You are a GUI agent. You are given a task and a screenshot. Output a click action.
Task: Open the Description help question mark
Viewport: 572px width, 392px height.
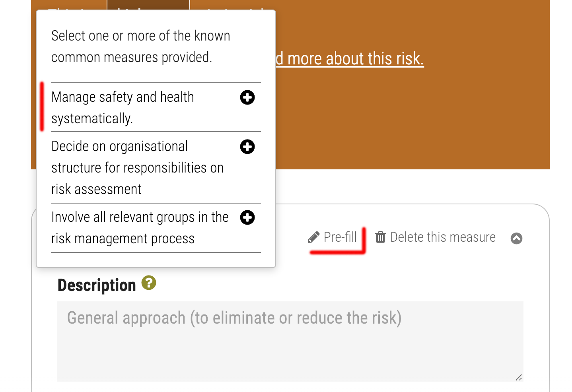(149, 283)
